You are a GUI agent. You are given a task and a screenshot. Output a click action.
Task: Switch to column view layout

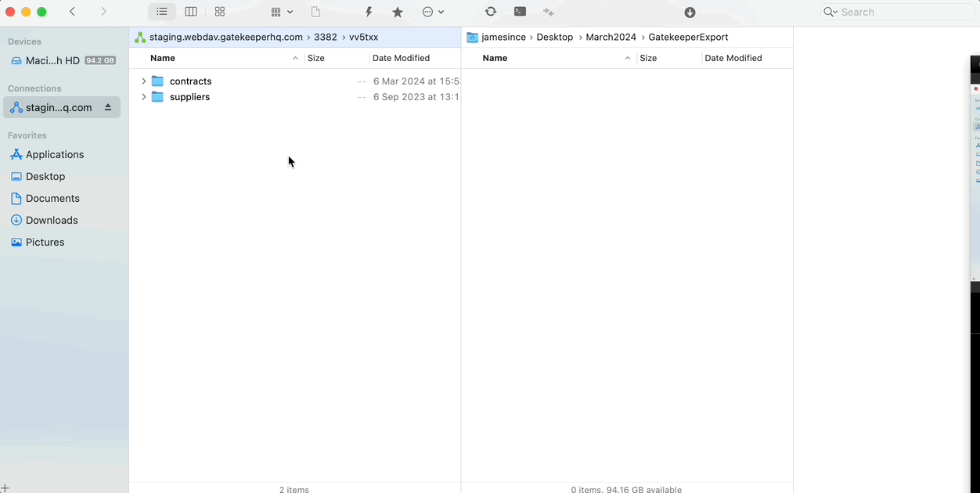click(x=191, y=12)
